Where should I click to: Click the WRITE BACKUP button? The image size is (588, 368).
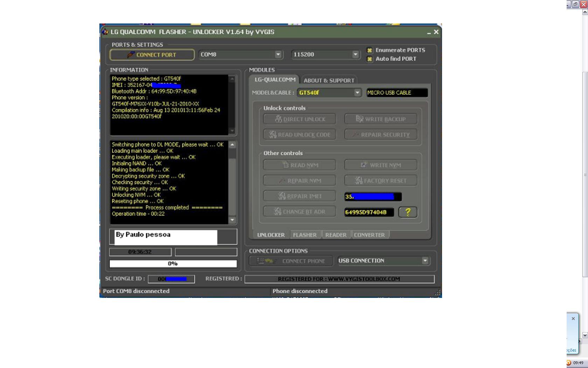381,119
